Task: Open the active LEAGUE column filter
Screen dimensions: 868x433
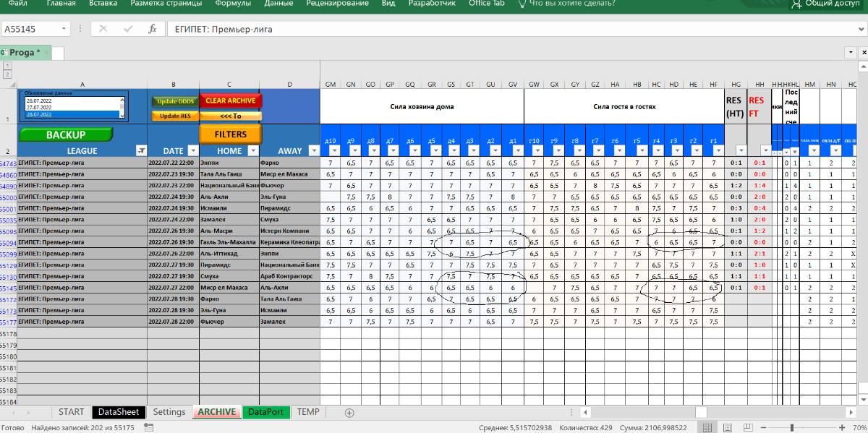Action: pos(141,150)
